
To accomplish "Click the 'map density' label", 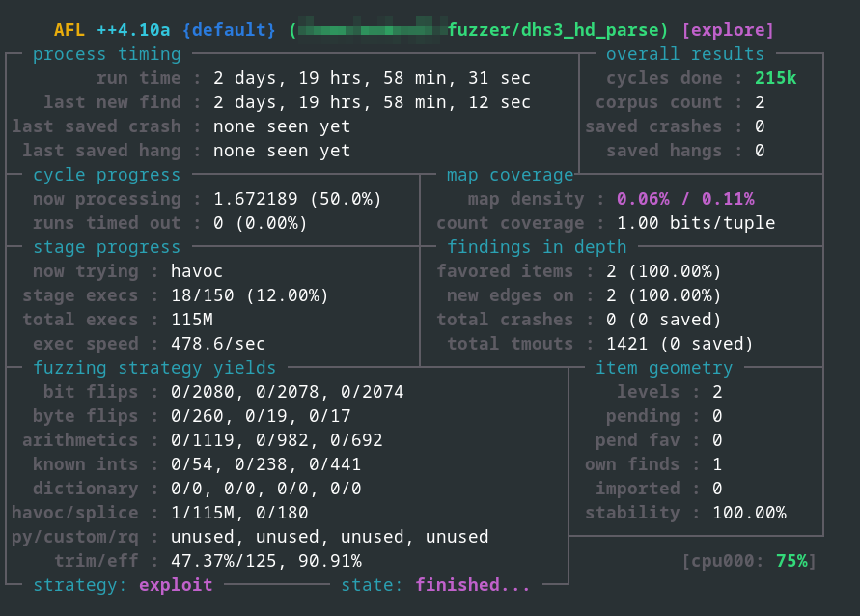I will [x=526, y=199].
